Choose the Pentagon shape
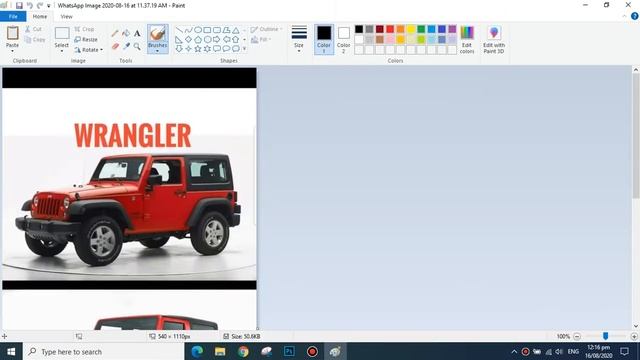Screen dimensions: 640x360 [x=198, y=40]
